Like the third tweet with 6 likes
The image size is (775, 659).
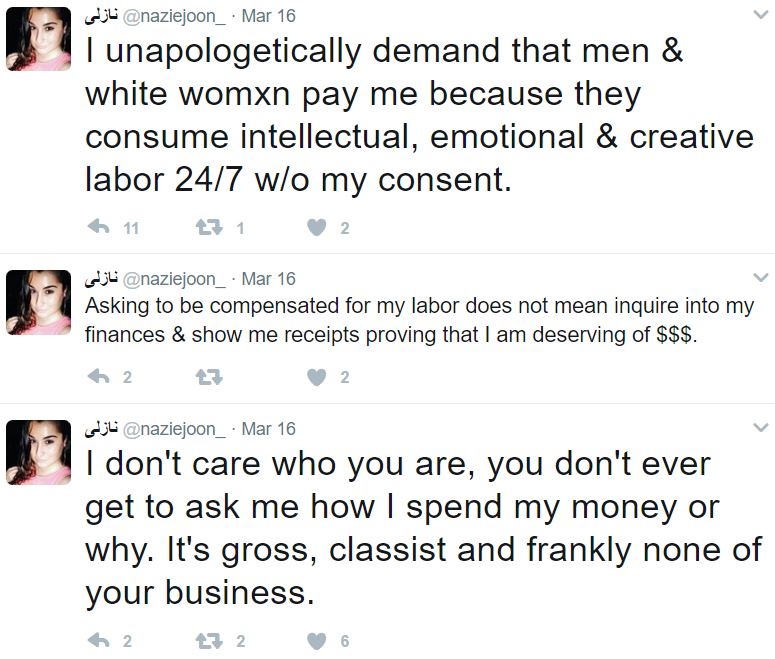click(317, 641)
